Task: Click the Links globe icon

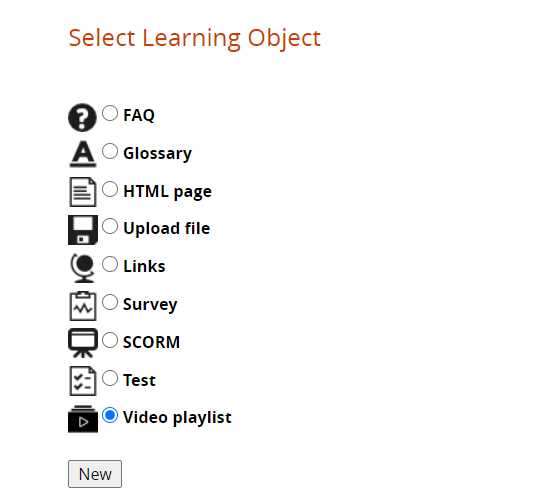Action: click(x=83, y=268)
